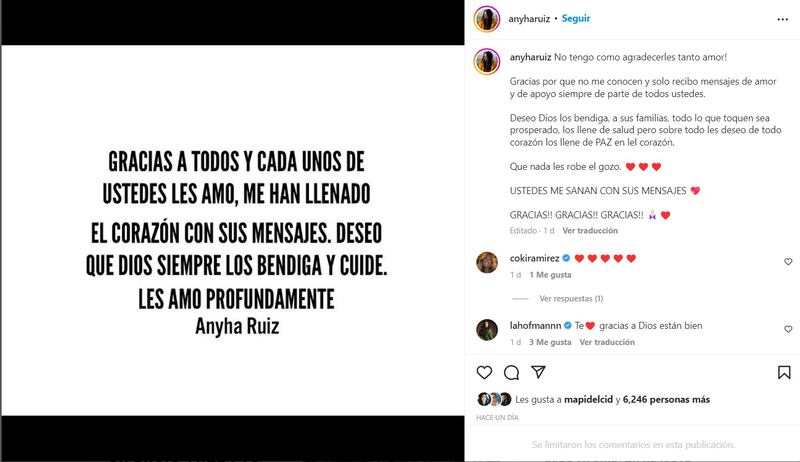Click the anyharuiz header profile picture
The height and width of the screenshot is (462, 800).
[487, 19]
